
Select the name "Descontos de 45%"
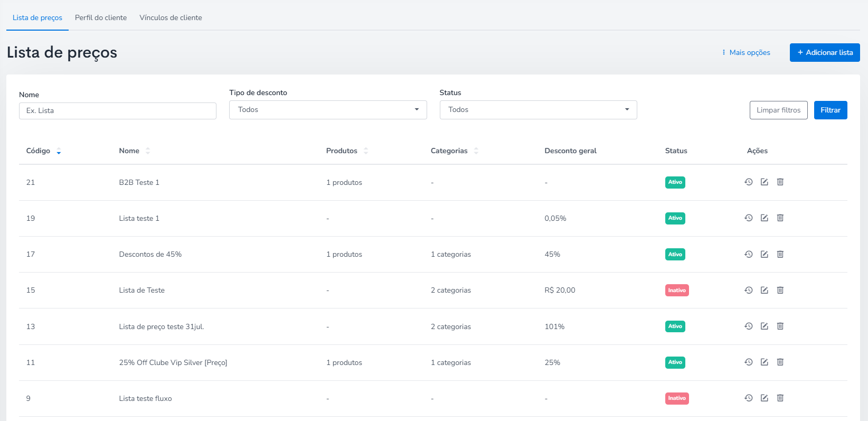click(x=150, y=254)
